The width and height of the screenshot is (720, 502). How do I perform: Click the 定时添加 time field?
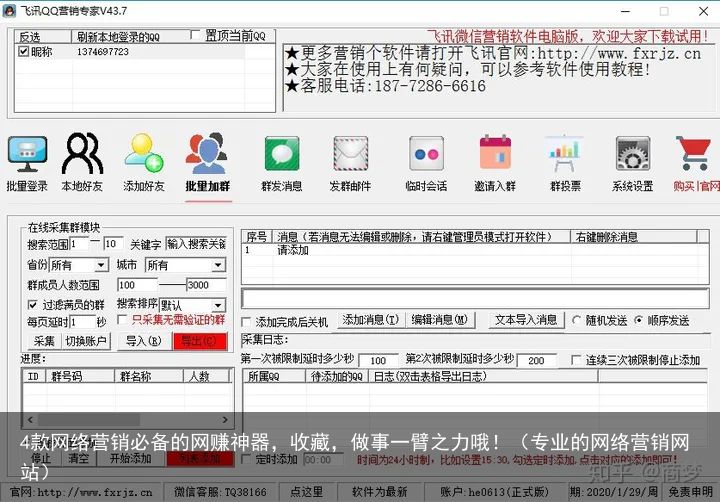pos(323,460)
